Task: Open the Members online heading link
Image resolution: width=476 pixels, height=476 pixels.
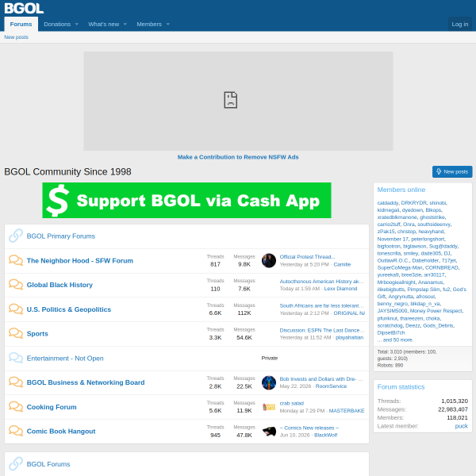Action: 401,190
